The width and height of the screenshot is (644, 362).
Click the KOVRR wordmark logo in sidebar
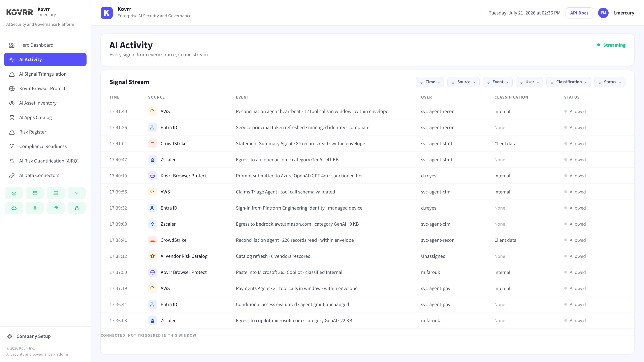tap(20, 12)
